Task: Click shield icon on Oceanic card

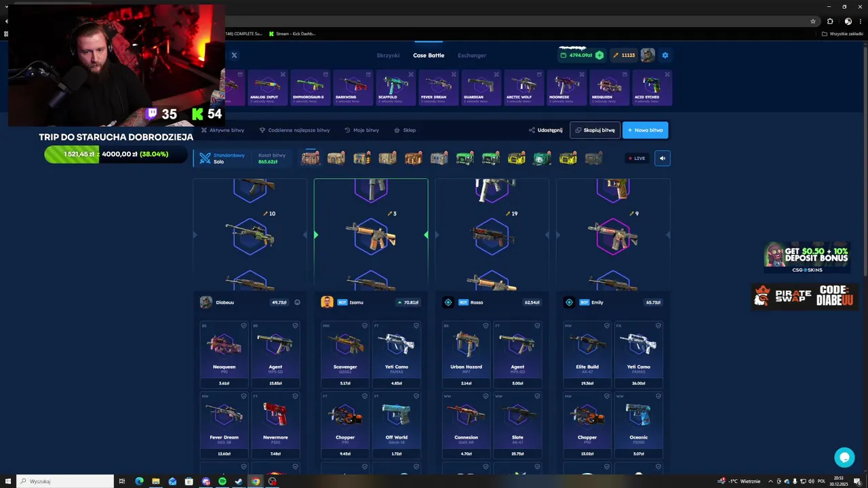Action: tap(658, 396)
